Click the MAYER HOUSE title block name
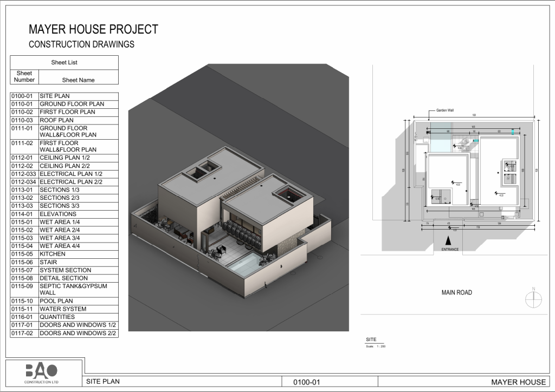This screenshot has height=392, width=555. click(519, 382)
